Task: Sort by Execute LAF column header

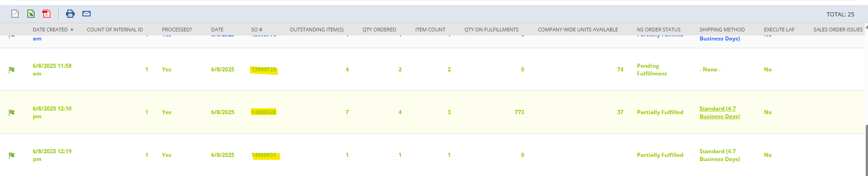Action: (x=779, y=30)
